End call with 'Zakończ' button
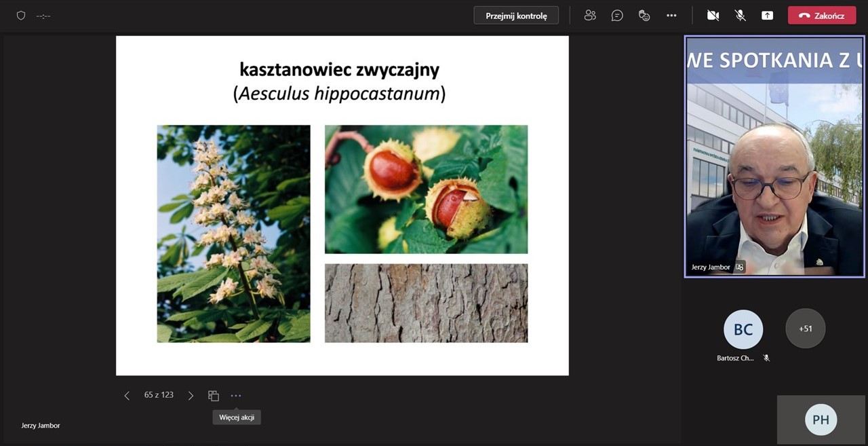 (x=821, y=16)
